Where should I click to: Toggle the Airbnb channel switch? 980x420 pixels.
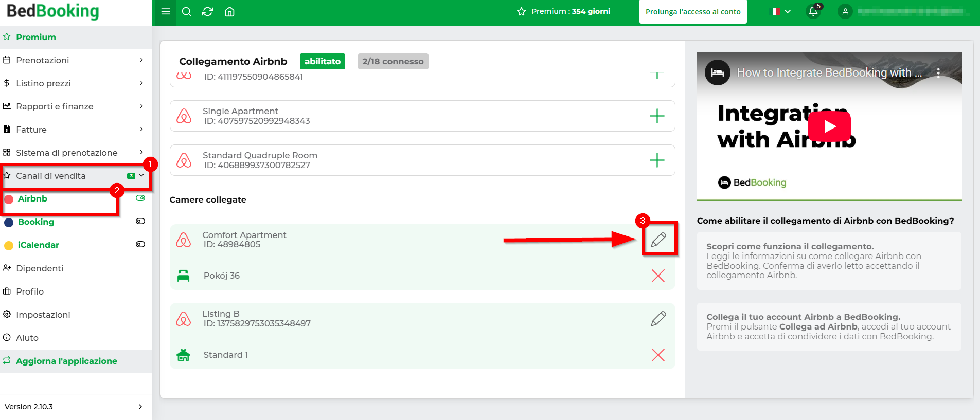140,198
